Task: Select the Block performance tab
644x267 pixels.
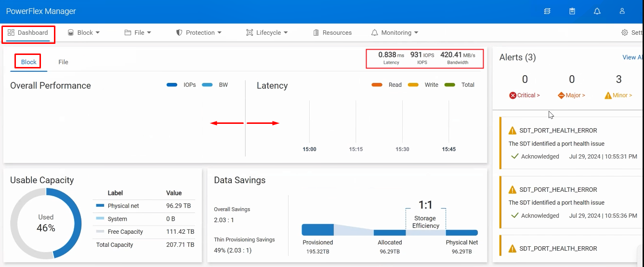Action: 29,62
